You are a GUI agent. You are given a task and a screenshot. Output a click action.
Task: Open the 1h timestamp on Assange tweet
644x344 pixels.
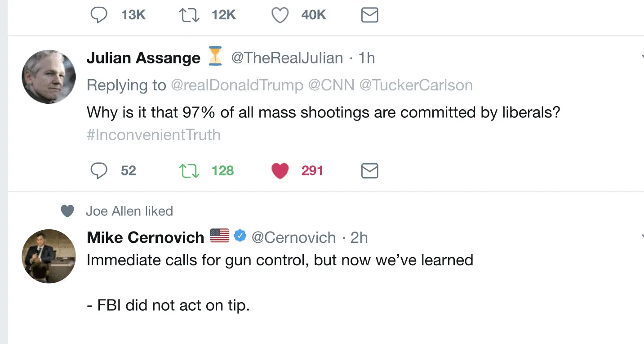click(367, 58)
